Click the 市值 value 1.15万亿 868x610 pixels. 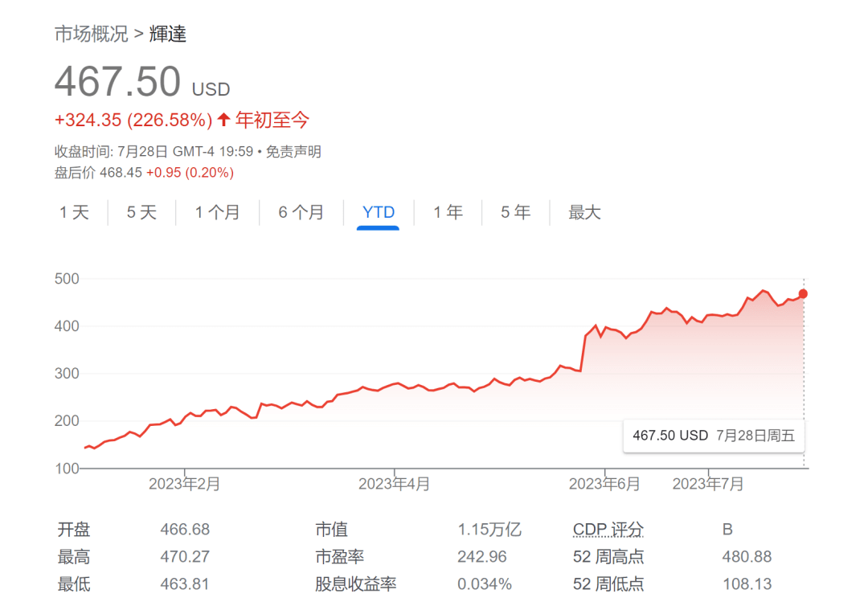489,529
